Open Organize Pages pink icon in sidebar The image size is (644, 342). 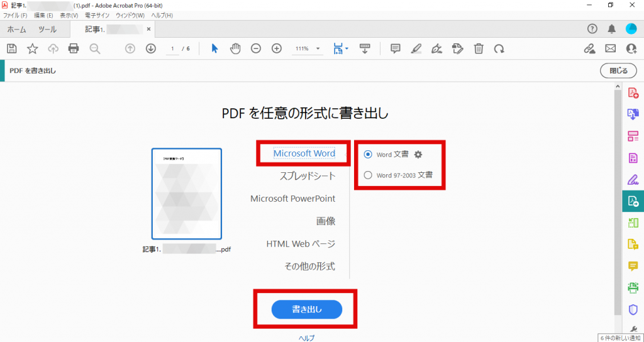tap(633, 136)
